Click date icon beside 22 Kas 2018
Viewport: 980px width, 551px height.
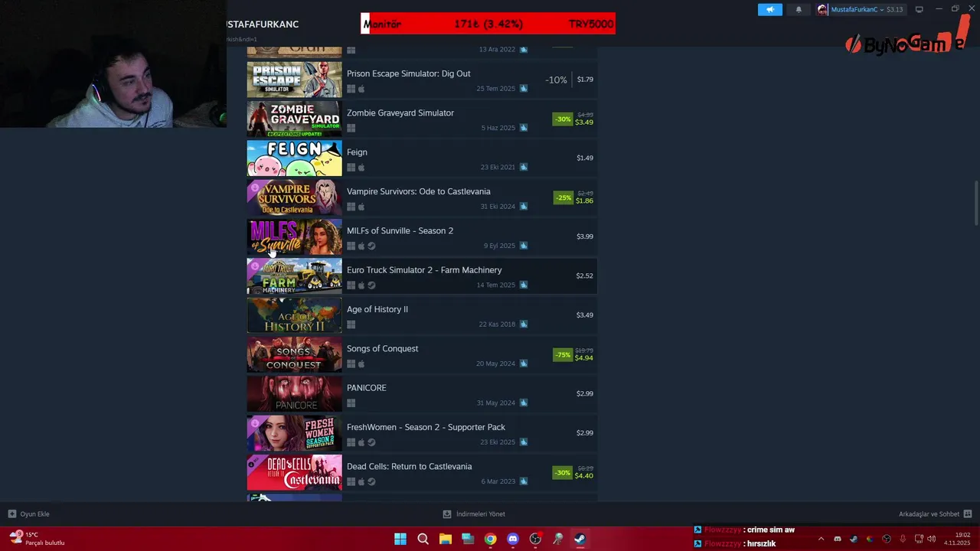pos(524,324)
